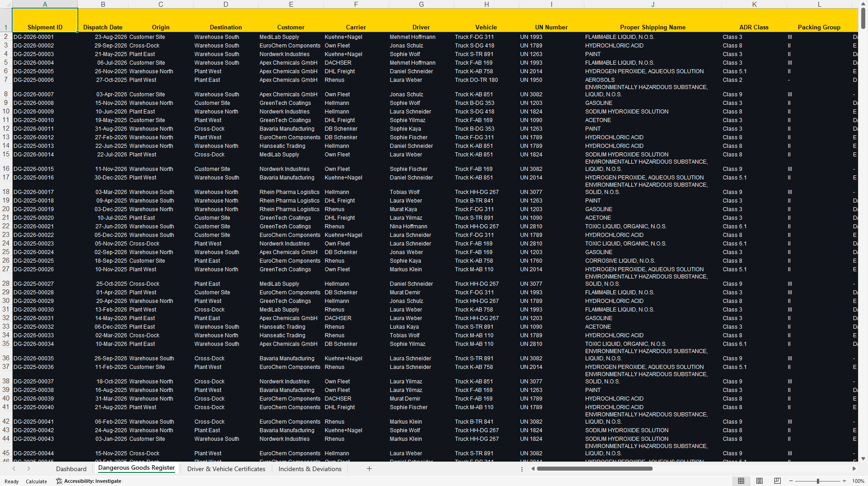The height and width of the screenshot is (486, 868).
Task: Click customer MediLab Supply in row 2
Action: tap(291, 37)
